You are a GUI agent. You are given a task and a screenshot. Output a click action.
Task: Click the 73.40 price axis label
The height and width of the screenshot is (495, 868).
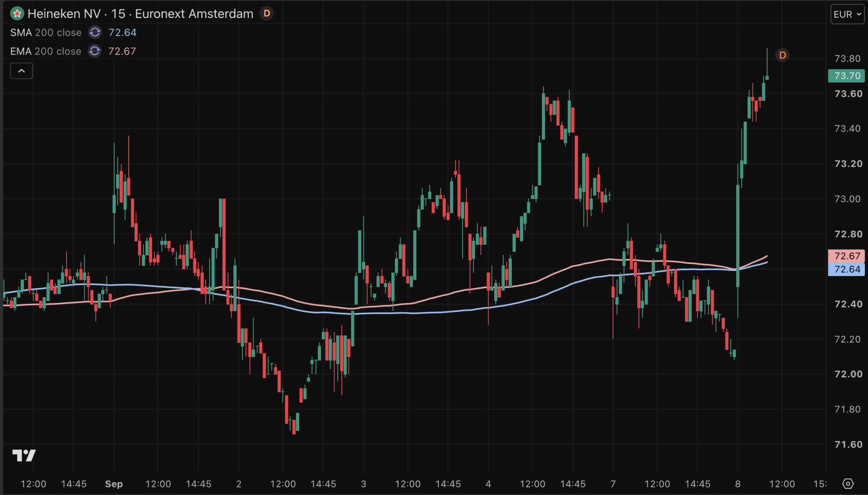847,129
